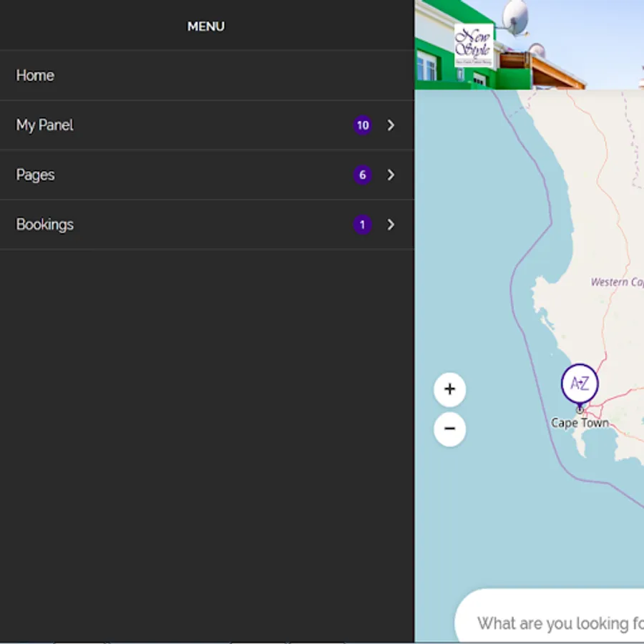Zoom out on the map
The width and height of the screenshot is (644, 644).
(x=449, y=429)
